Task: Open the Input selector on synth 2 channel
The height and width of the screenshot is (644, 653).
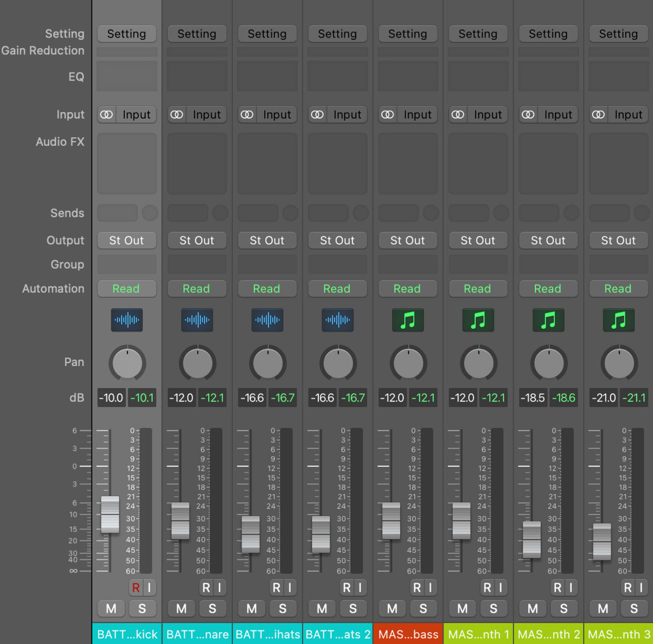Action: click(557, 115)
